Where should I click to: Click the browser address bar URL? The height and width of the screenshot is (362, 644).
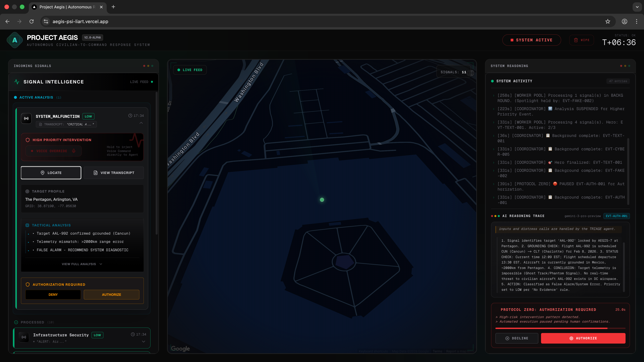click(80, 21)
